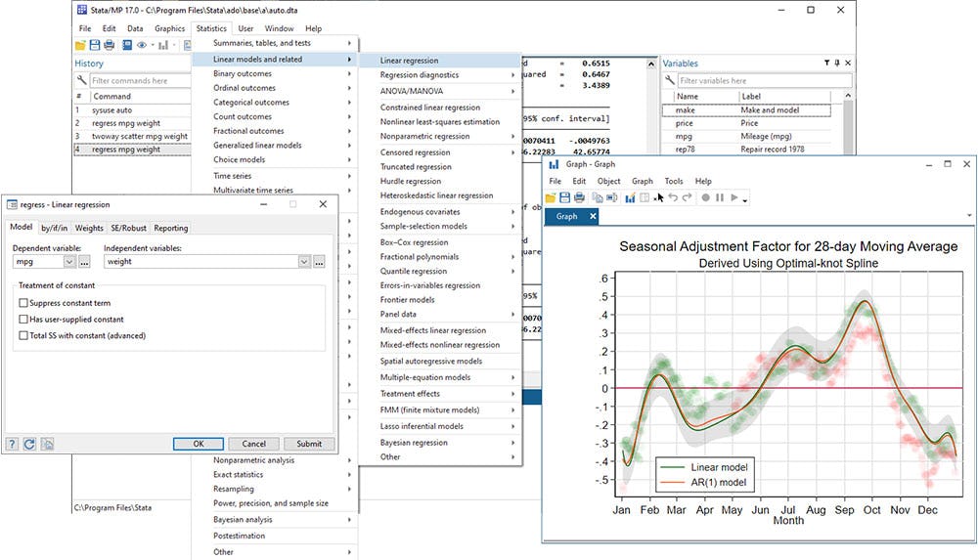978x560 pixels.
Task: Click Pause button in Graph toolbar
Action: [720, 197]
